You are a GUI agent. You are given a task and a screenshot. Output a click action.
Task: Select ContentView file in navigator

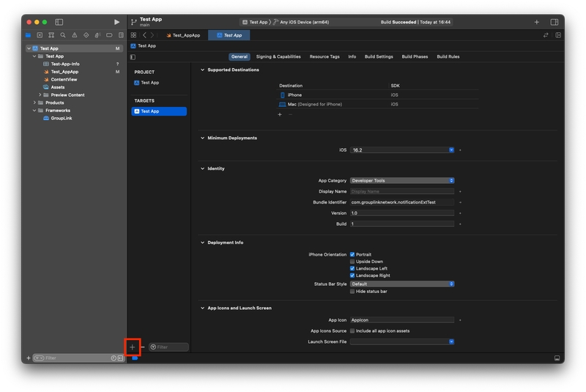(x=64, y=79)
